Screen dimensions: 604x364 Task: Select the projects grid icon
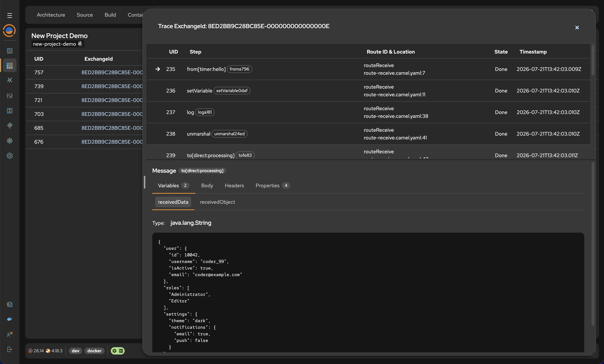pos(10,65)
